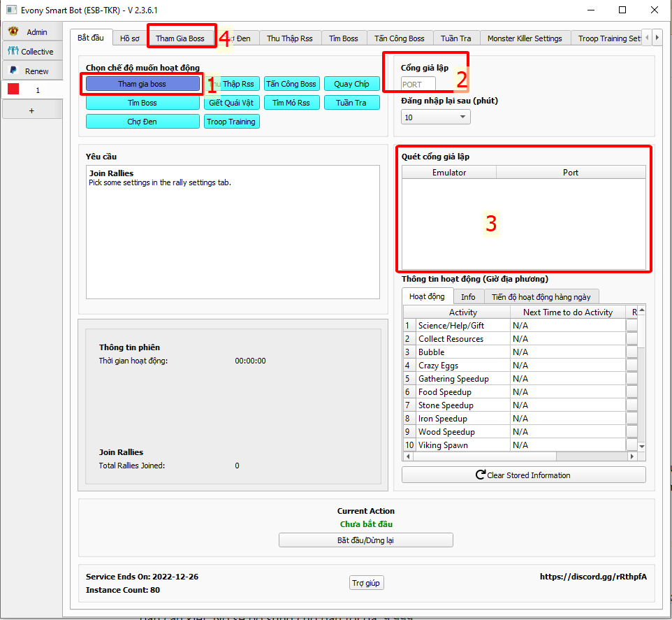Select instance 1 with red square

click(x=32, y=90)
